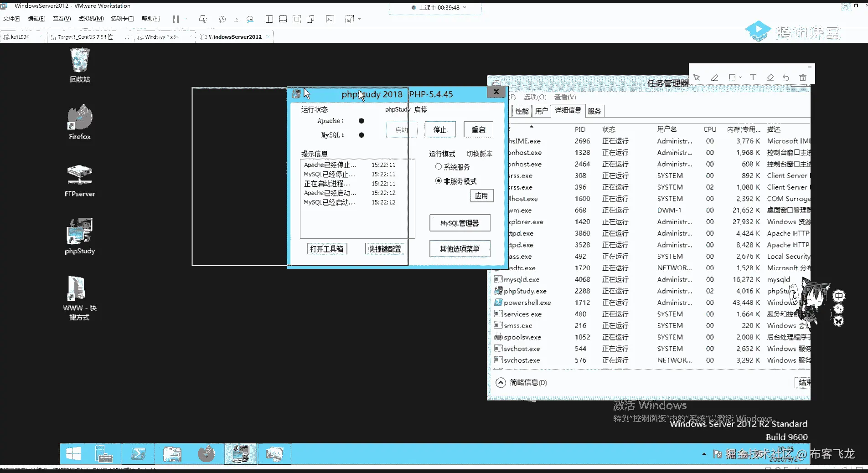The image size is (868, 473).
Task: Take a VM snapshot via toolbar icon
Action: [222, 19]
